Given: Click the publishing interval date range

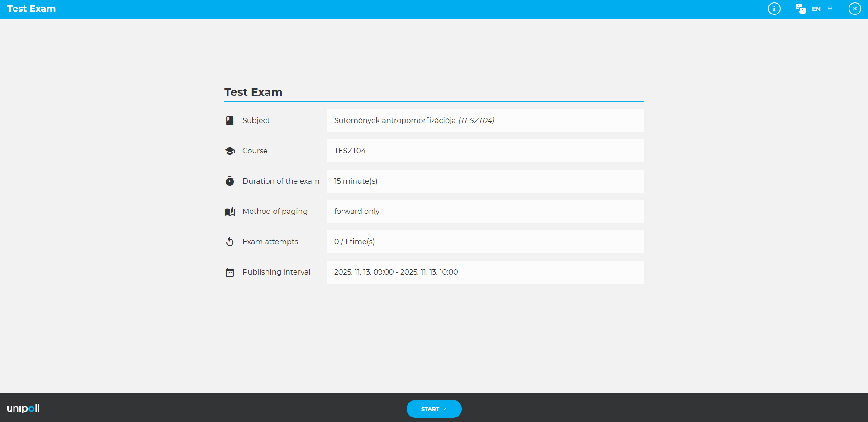Looking at the screenshot, I should [396, 272].
